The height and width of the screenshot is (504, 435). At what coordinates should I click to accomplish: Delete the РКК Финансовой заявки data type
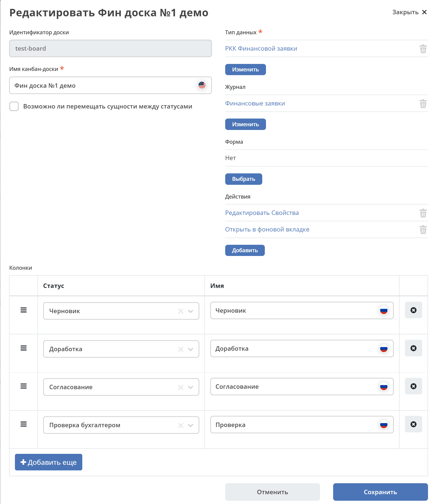(x=423, y=49)
